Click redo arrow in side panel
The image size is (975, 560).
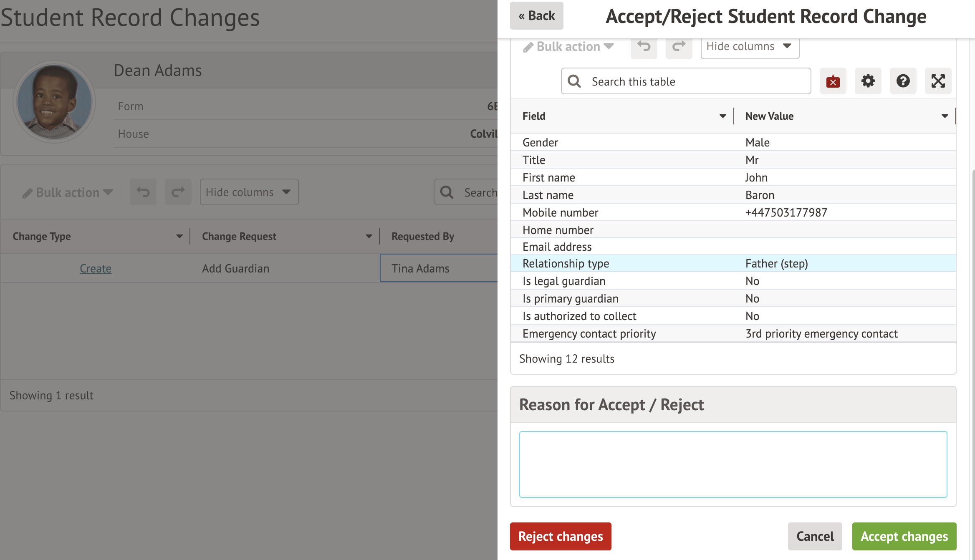(679, 46)
